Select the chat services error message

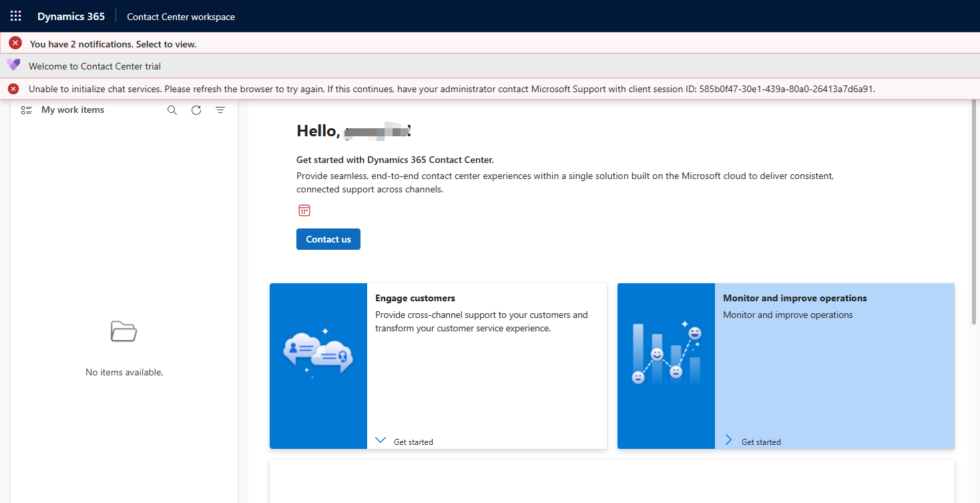point(452,89)
